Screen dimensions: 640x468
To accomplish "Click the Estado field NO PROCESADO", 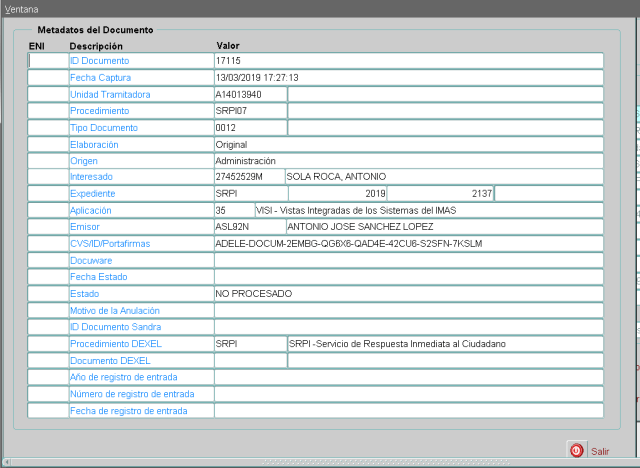I will [408, 294].
